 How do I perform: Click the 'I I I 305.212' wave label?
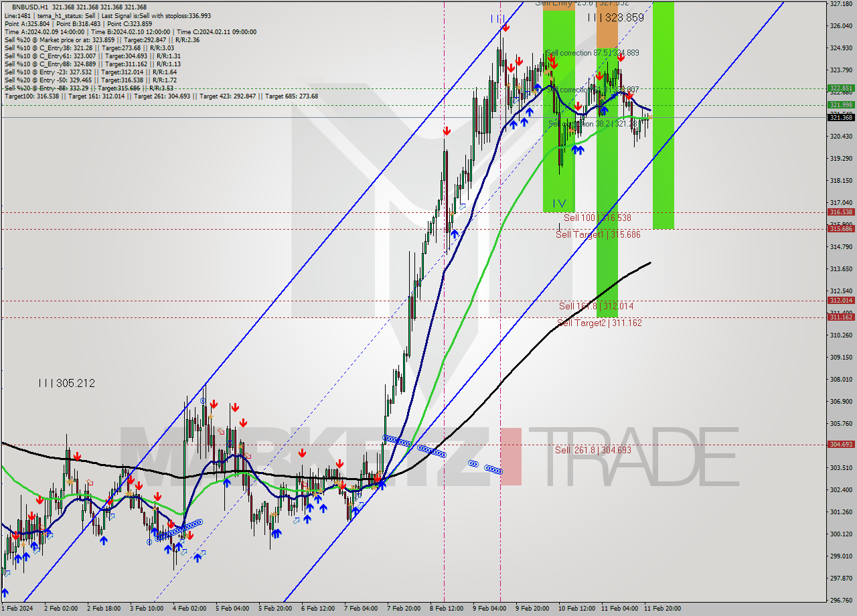point(66,383)
